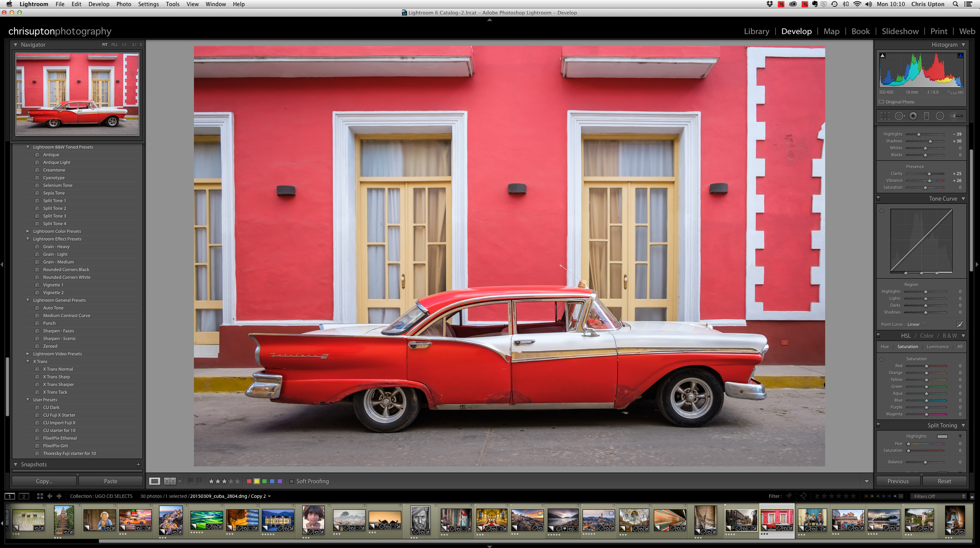
Task: Toggle the Tone Curve panel on/off switch
Action: (878, 199)
